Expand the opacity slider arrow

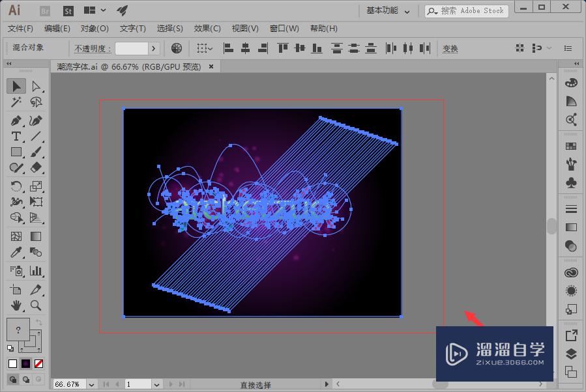pyautogui.click(x=154, y=48)
